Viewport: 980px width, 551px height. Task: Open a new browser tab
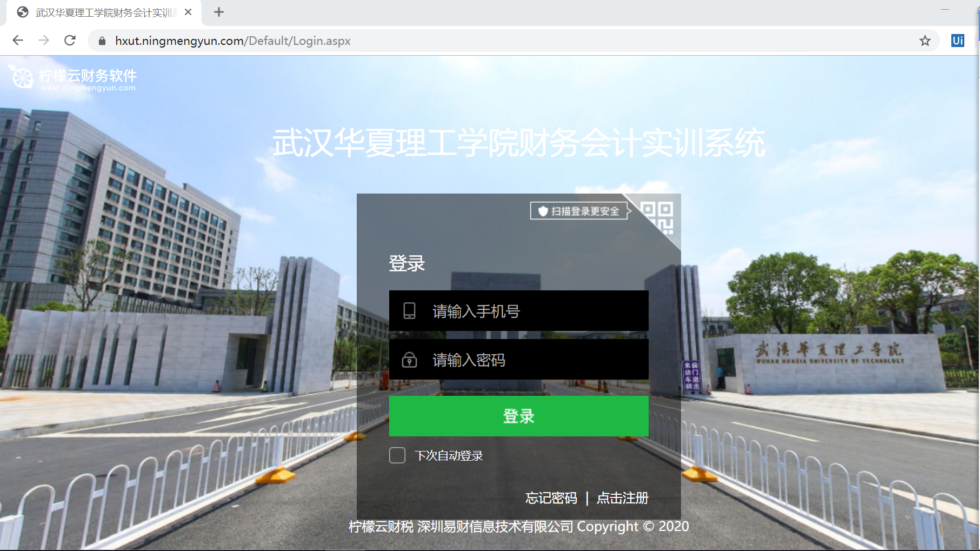coord(218,12)
